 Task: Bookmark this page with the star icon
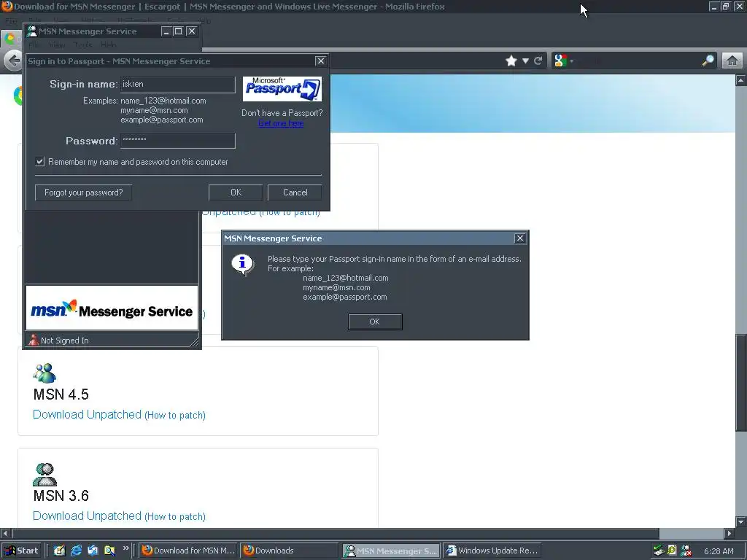click(511, 61)
